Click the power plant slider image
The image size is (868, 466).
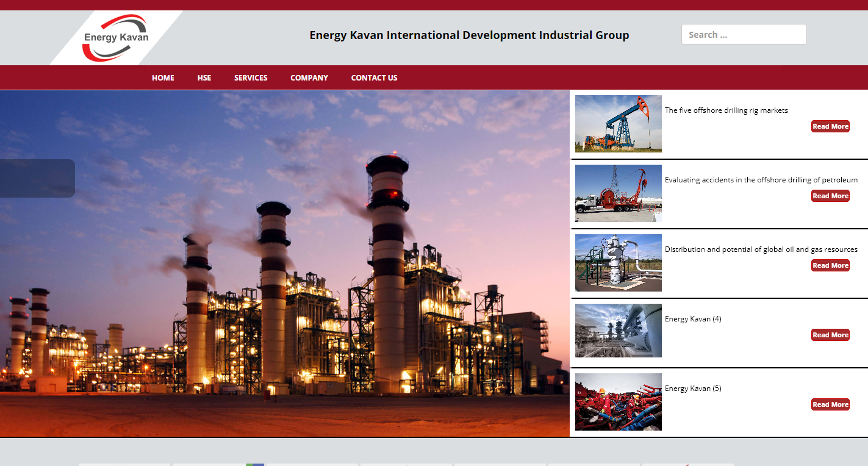[x=285, y=263]
